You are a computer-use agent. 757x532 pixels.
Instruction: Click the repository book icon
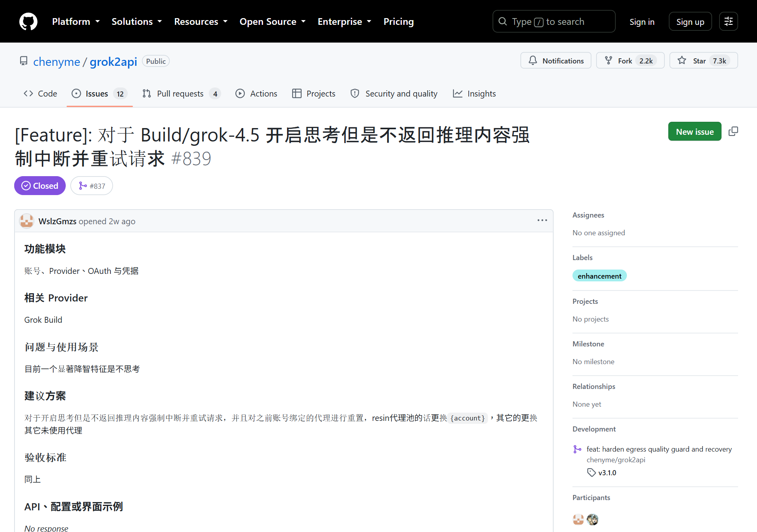point(24,61)
